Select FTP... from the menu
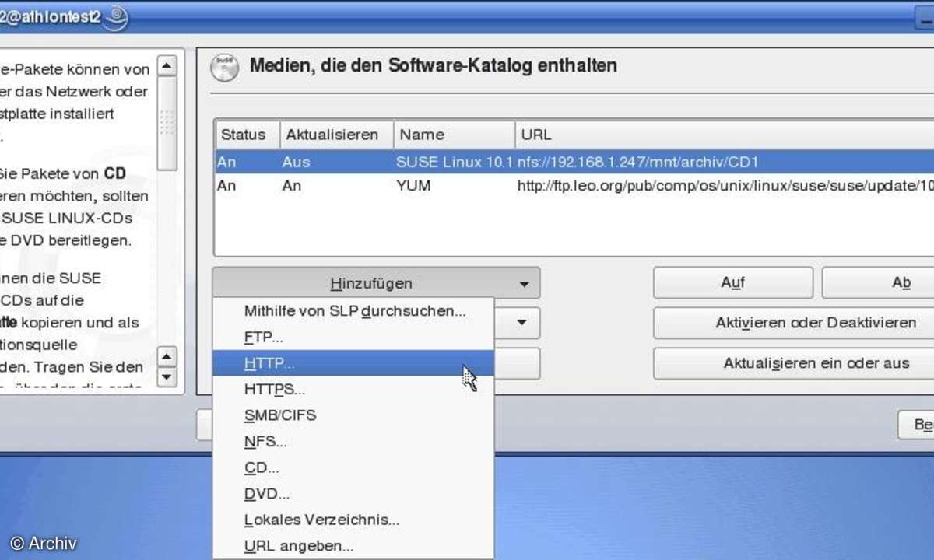 click(x=353, y=338)
